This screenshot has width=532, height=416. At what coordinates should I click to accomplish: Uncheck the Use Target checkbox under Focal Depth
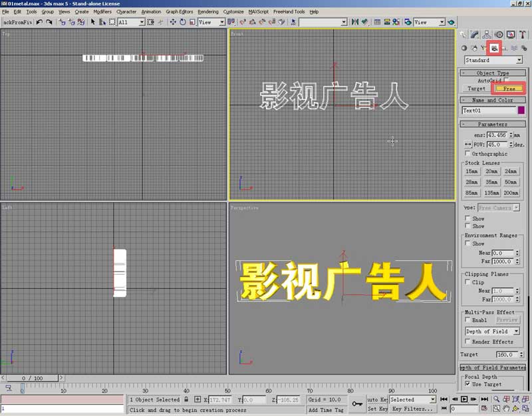[467, 385]
